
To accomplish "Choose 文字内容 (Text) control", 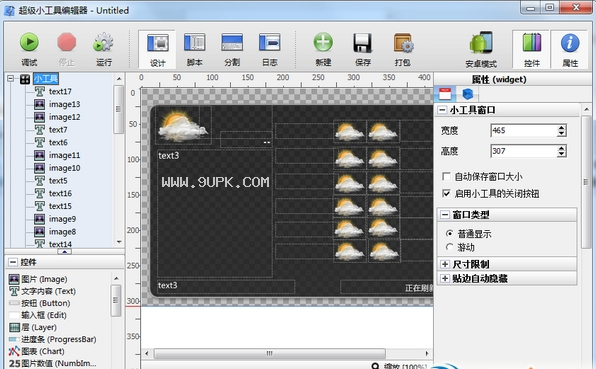I will (43, 291).
